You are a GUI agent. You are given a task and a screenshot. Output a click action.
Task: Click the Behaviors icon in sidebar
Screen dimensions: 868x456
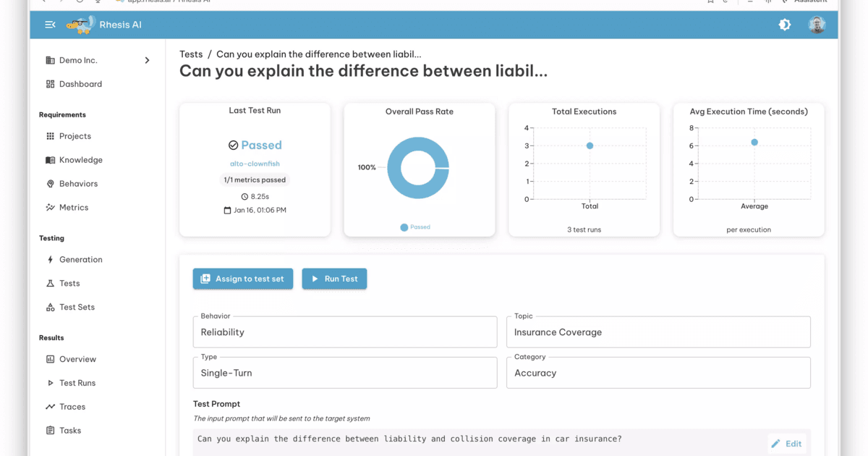50,184
